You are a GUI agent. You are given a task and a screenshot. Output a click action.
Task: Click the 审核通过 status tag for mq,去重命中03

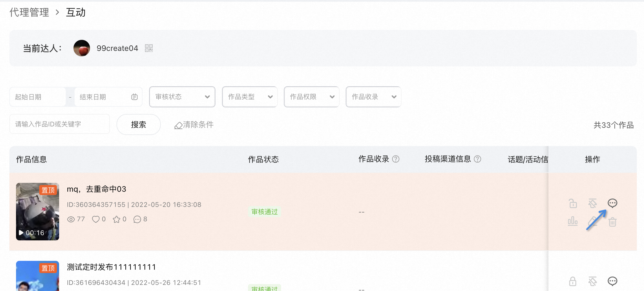click(x=265, y=212)
